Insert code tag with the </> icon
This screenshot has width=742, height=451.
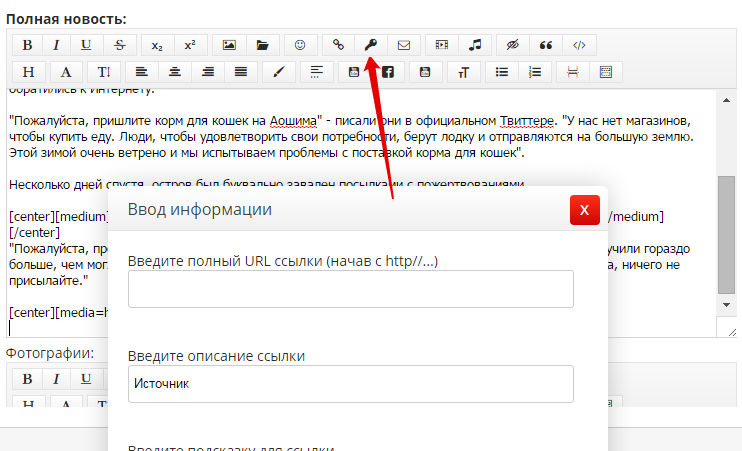[579, 45]
